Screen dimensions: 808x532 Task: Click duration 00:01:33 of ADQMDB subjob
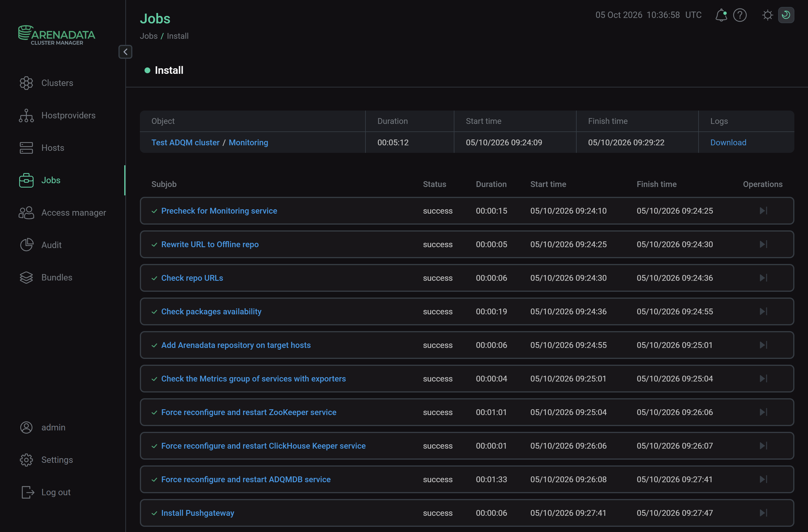[x=491, y=479]
